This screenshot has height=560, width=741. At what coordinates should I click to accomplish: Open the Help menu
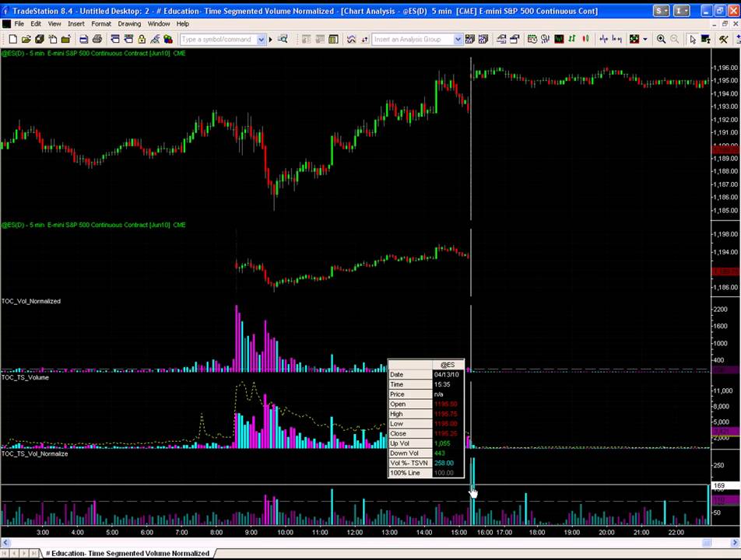(x=182, y=23)
